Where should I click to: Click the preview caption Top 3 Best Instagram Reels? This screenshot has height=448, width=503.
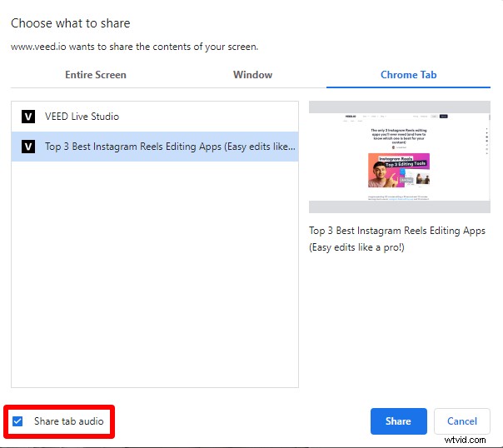[397, 239]
